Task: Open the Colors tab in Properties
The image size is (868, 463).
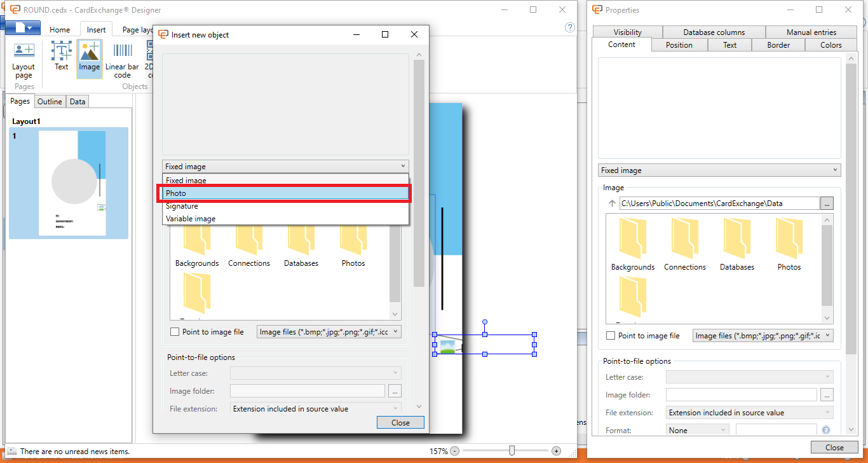Action: (x=831, y=45)
